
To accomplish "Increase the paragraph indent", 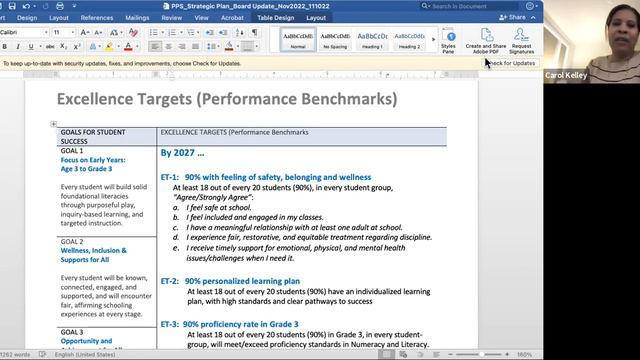I will (x=223, y=33).
